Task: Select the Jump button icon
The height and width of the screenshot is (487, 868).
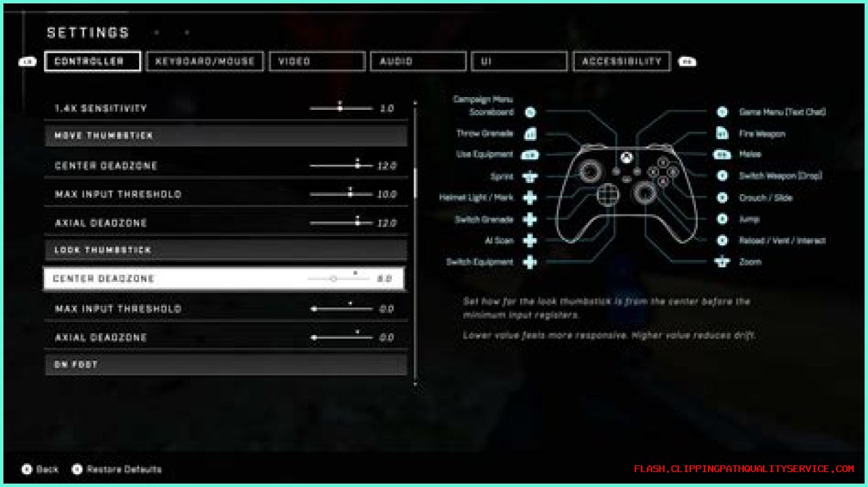Action: pyautogui.click(x=723, y=219)
